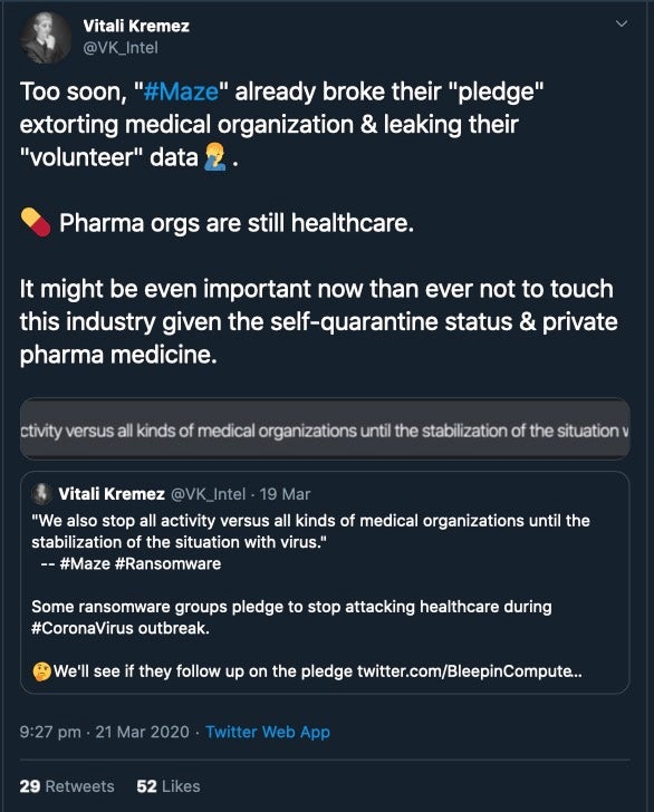Click the 9:27 pm 21 Mar 2020 timestamp

point(104,732)
